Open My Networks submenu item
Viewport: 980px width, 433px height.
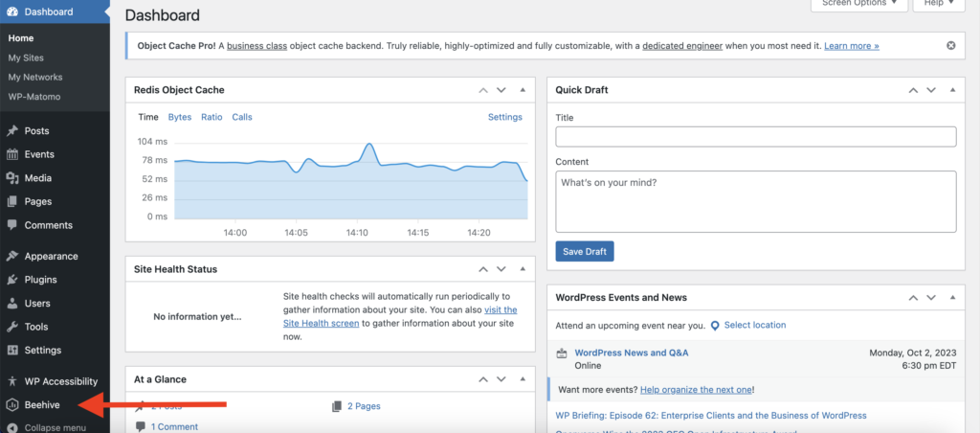pyautogui.click(x=35, y=77)
